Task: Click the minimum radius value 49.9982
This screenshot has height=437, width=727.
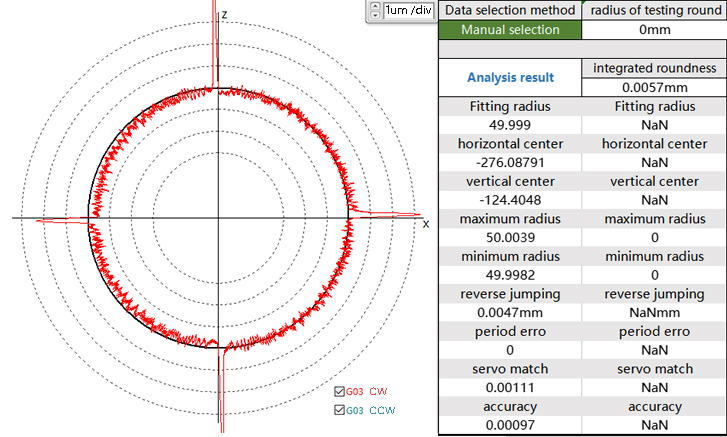Action: [x=510, y=275]
